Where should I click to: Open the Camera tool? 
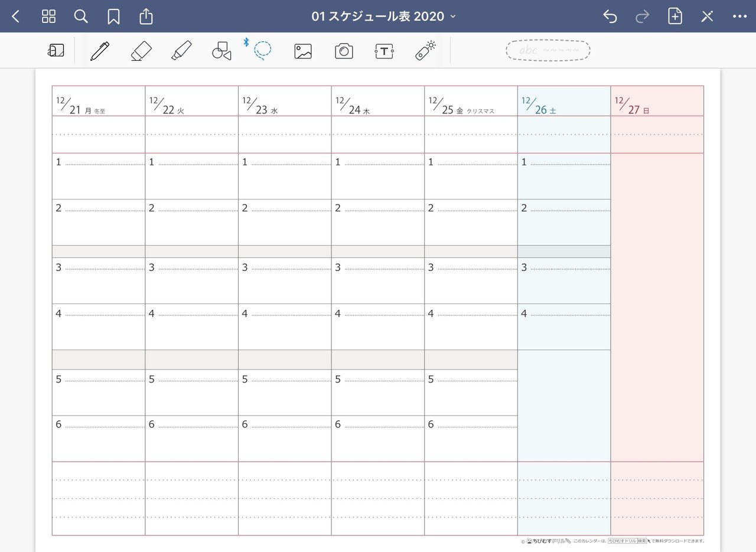[343, 51]
